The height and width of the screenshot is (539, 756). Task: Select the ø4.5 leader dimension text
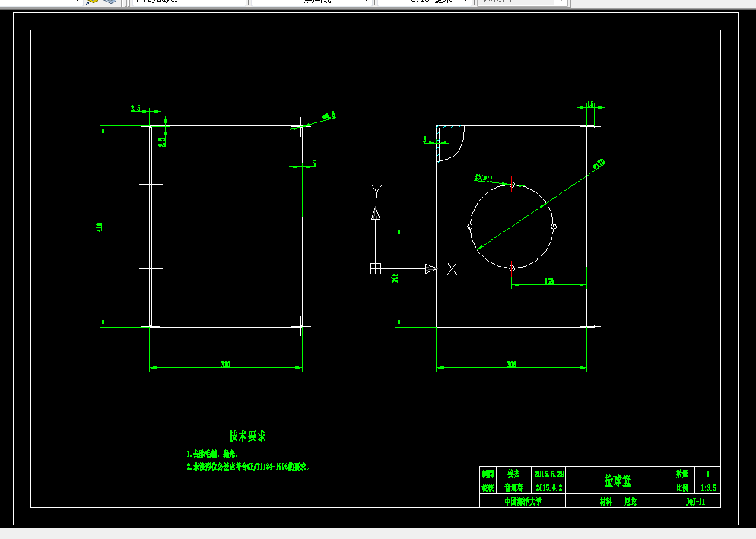pyautogui.click(x=329, y=116)
